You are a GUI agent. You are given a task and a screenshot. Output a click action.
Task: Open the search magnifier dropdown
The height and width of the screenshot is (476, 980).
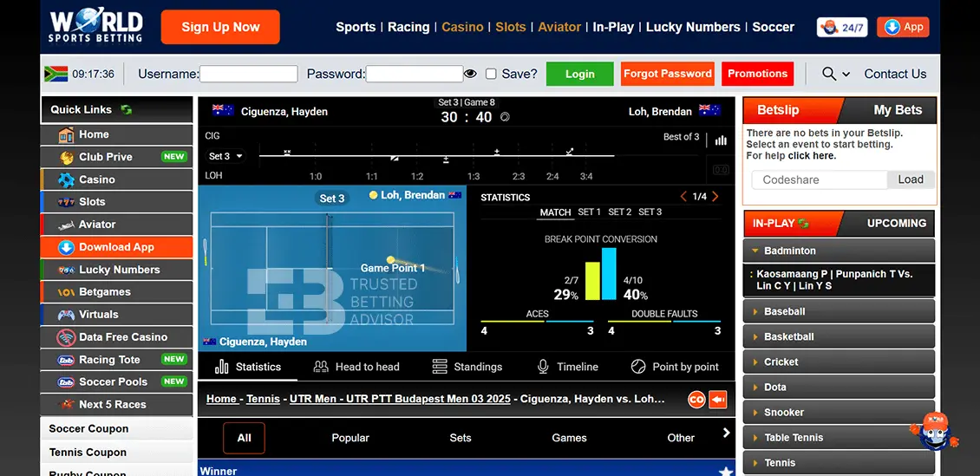click(836, 74)
